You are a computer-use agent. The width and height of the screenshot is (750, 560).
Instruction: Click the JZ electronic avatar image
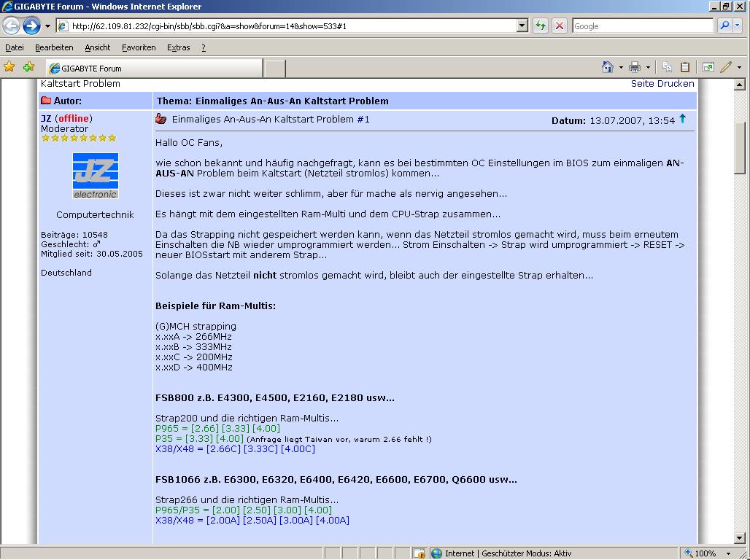pos(95,176)
